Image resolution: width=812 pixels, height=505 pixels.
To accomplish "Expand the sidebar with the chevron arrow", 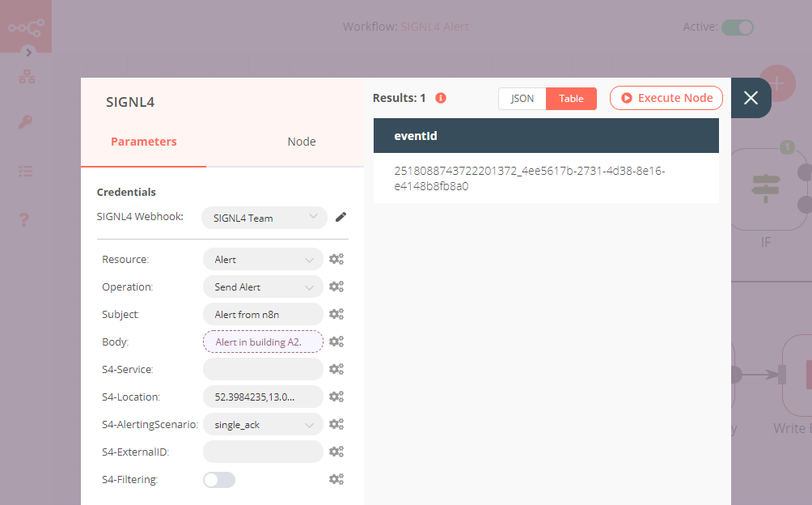I will tap(29, 53).
